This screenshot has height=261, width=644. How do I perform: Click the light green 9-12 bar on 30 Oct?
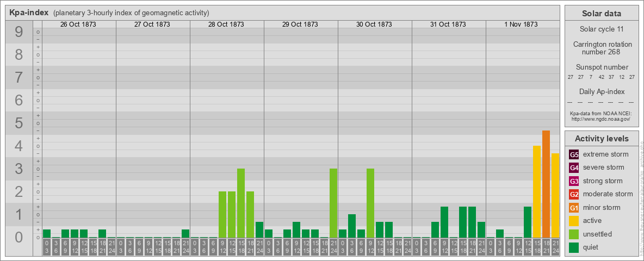370,203
